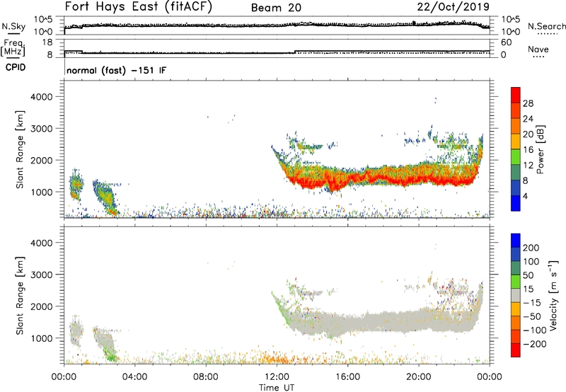Click the "-15" label on the velocity color bar
566x392 pixels.
531,303
